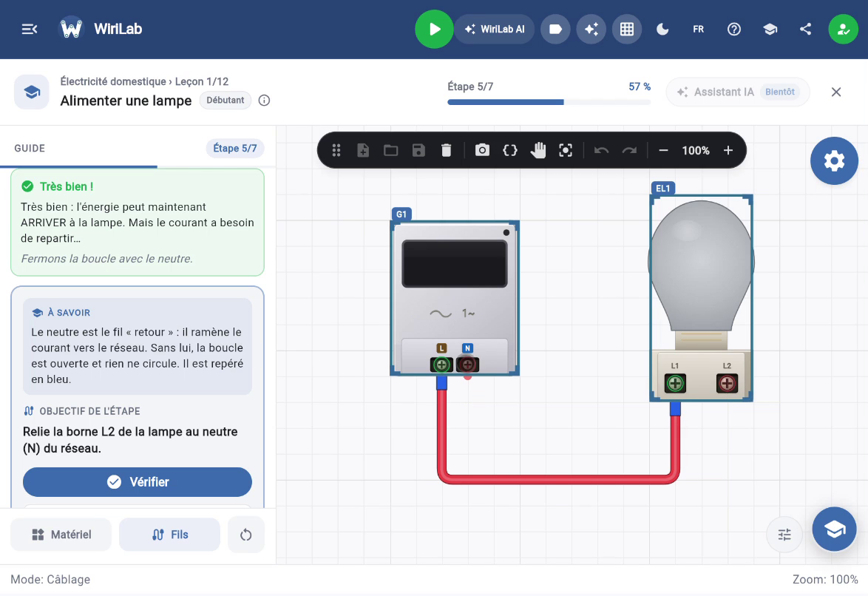This screenshot has height=596, width=868.
Task: Click the L terminal on generator G1
Action: tap(441, 365)
